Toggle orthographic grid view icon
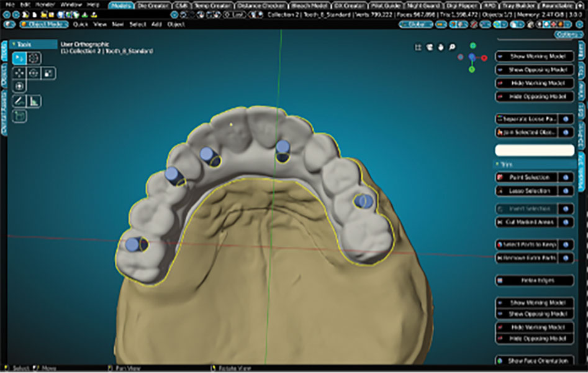 pyautogui.click(x=418, y=47)
